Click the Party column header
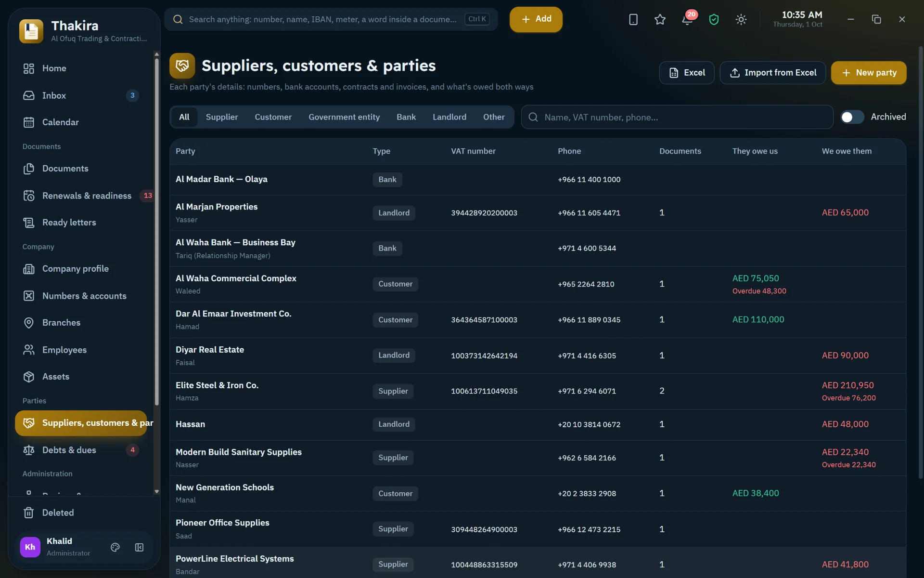This screenshot has width=924, height=578. [x=185, y=151]
